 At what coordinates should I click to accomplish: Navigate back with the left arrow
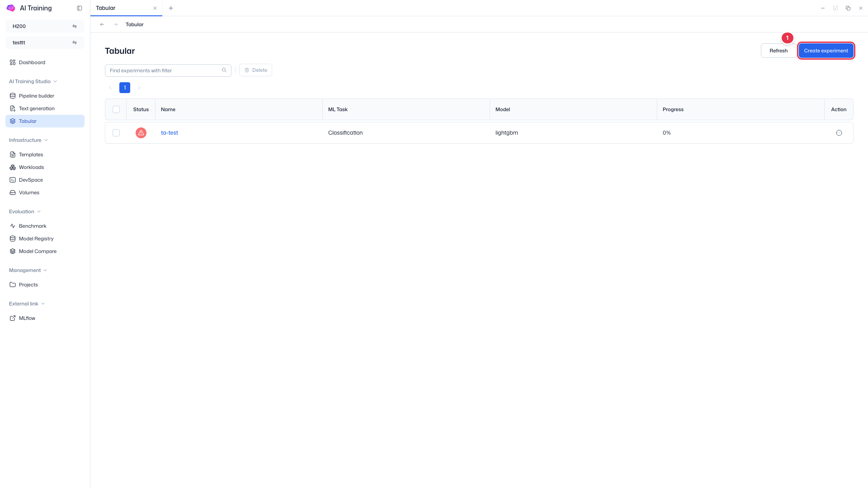pos(102,24)
